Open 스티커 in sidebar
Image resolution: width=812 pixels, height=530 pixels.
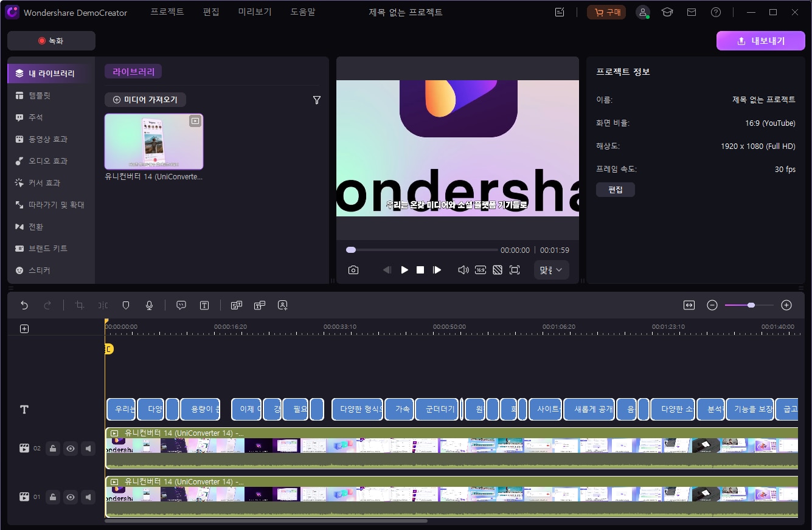coord(51,270)
